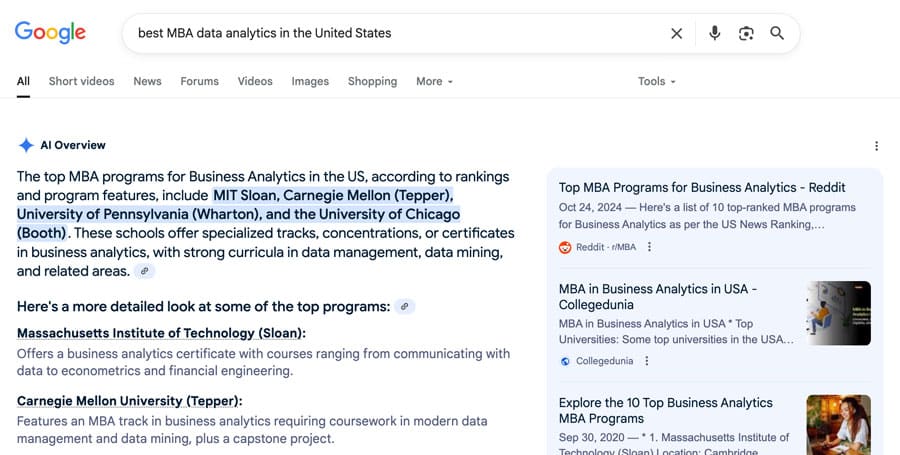
Task: Click the link chip after "and related areas."
Action: [145, 271]
